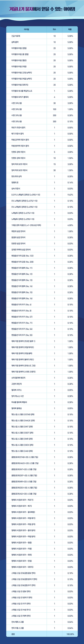
Task: Select 판도라의 상자 row
Action: point(42,176)
